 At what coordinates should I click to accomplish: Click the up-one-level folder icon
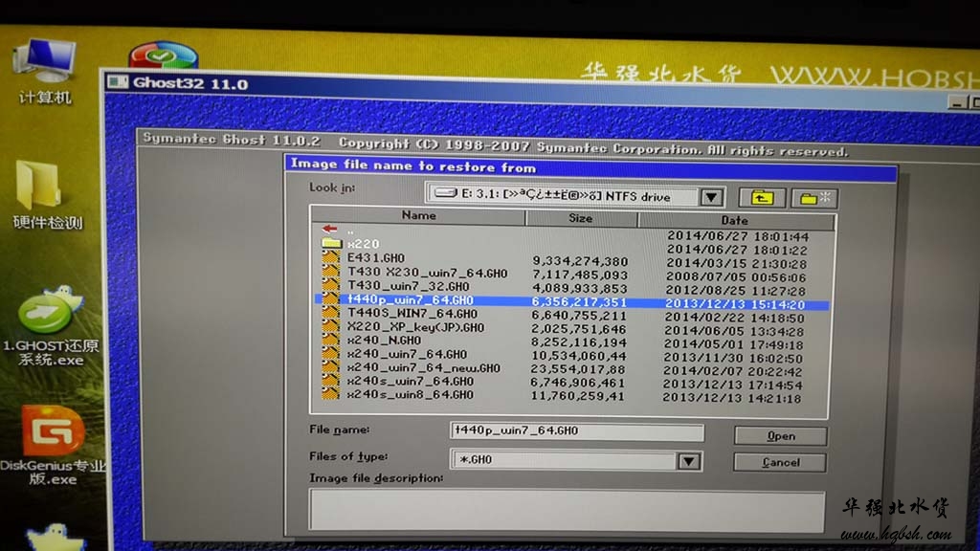point(762,198)
